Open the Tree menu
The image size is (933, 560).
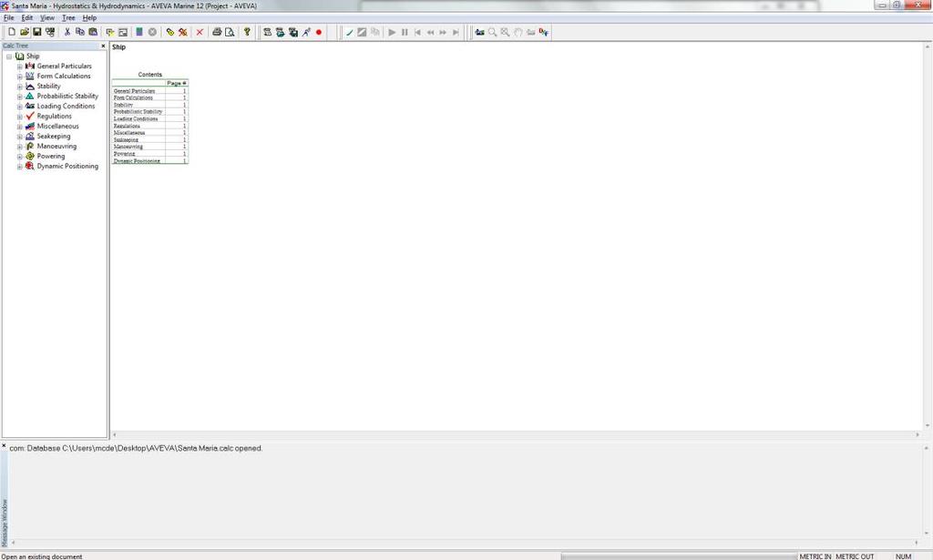click(x=68, y=18)
